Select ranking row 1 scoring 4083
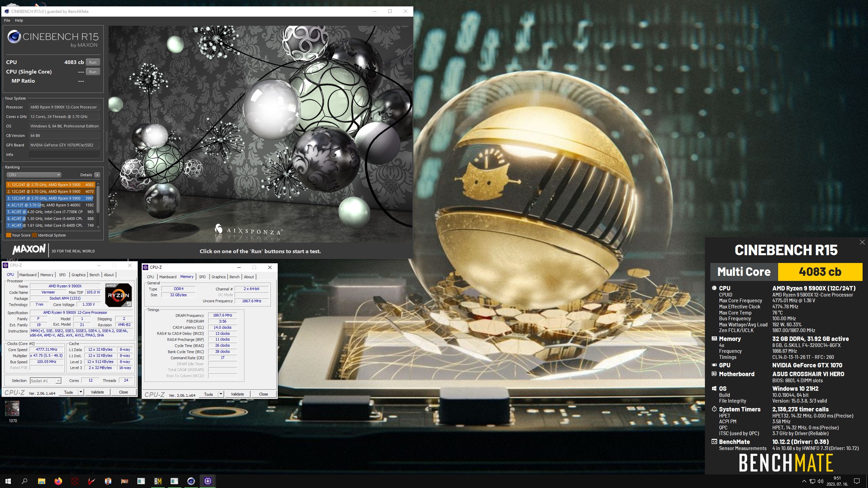 (x=50, y=185)
